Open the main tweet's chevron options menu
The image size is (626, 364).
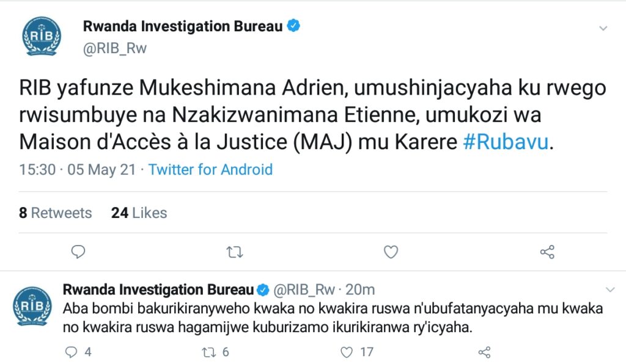(603, 28)
